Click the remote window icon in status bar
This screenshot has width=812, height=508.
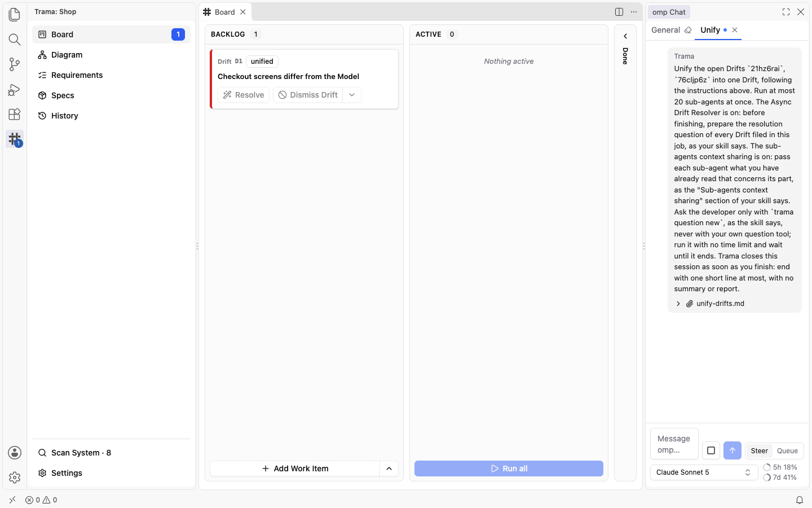click(x=12, y=500)
